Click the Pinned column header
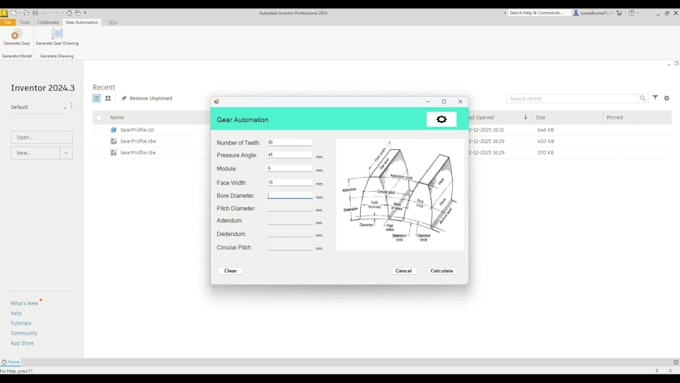Image resolution: width=680 pixels, height=383 pixels. pos(615,117)
